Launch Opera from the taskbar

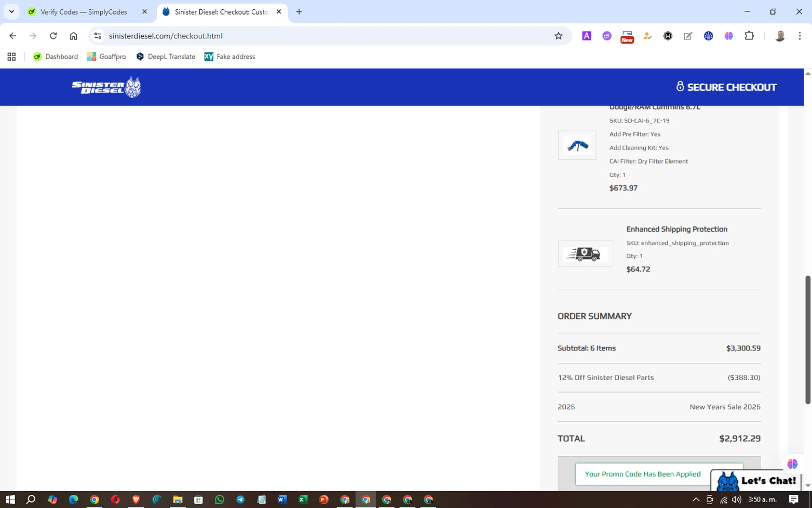[115, 499]
